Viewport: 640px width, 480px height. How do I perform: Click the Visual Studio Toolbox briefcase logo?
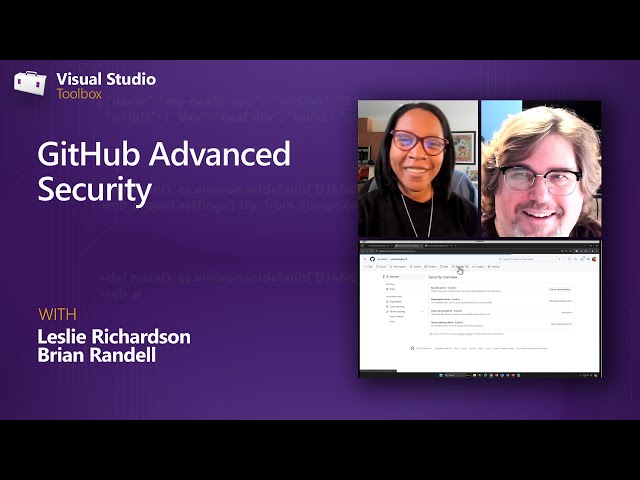[x=30, y=83]
